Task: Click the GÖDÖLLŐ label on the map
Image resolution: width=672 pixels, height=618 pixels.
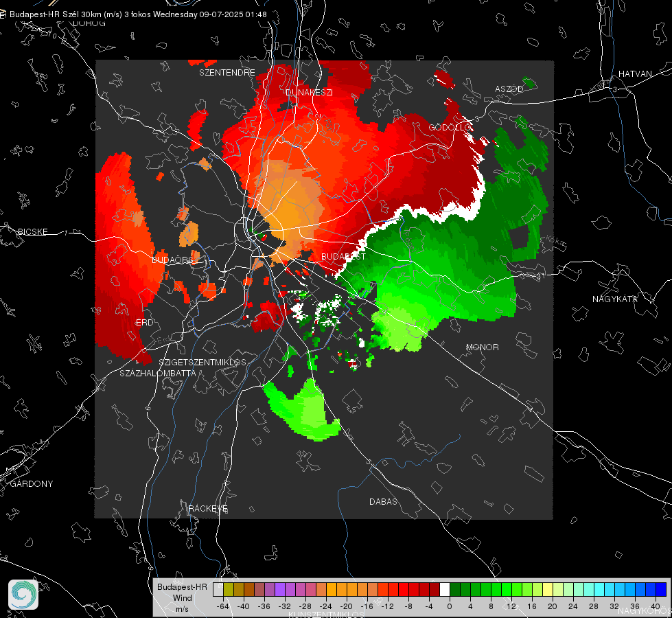Action: point(450,127)
